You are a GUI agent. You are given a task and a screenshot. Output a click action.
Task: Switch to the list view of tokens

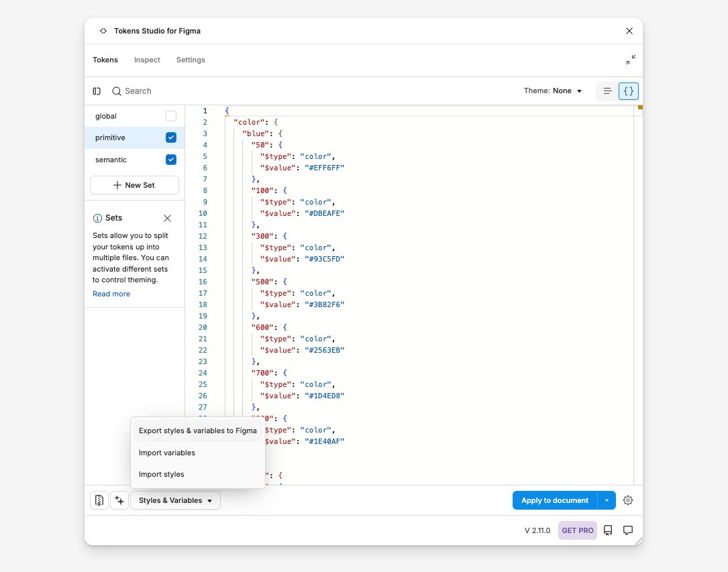point(607,91)
